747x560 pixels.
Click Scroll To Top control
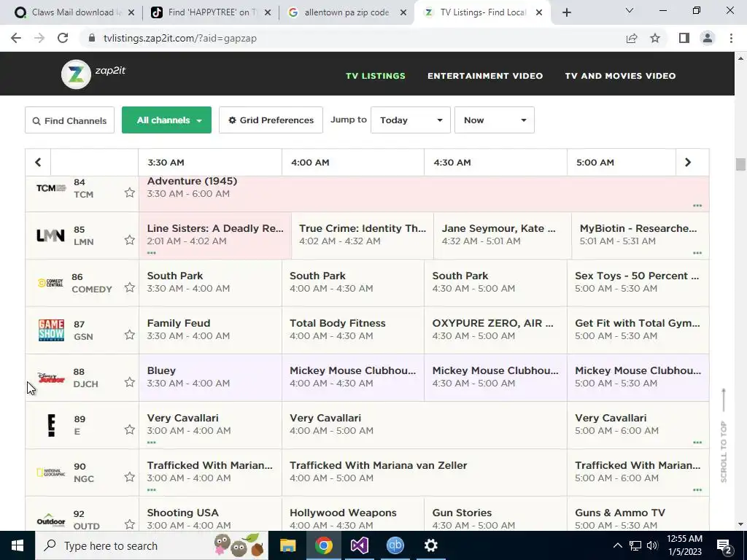(x=724, y=435)
